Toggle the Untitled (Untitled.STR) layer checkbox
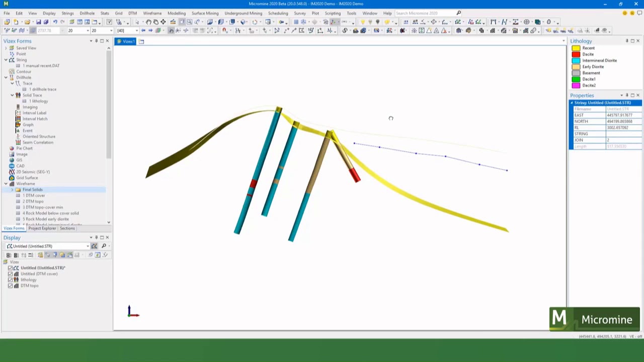The height and width of the screenshot is (362, 644). [x=10, y=268]
